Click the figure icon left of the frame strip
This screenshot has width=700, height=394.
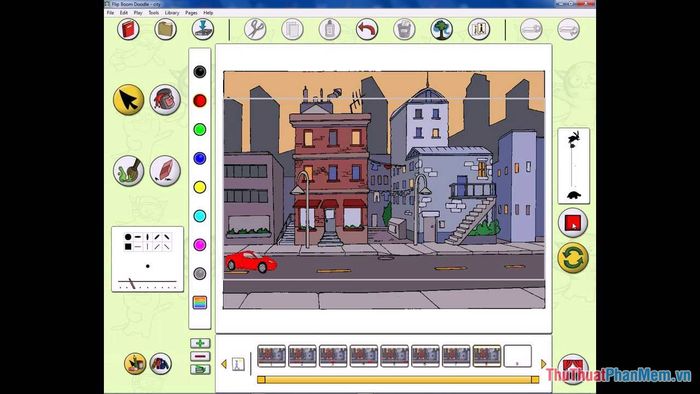[x=238, y=364]
